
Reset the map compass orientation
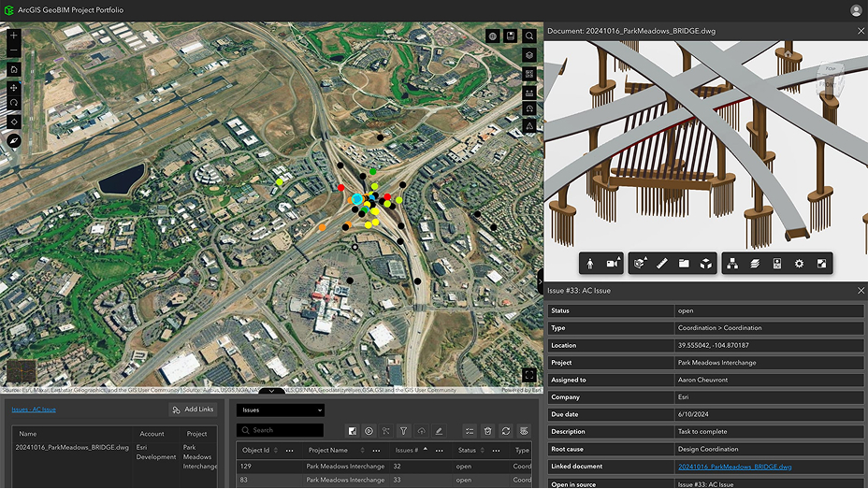14,140
